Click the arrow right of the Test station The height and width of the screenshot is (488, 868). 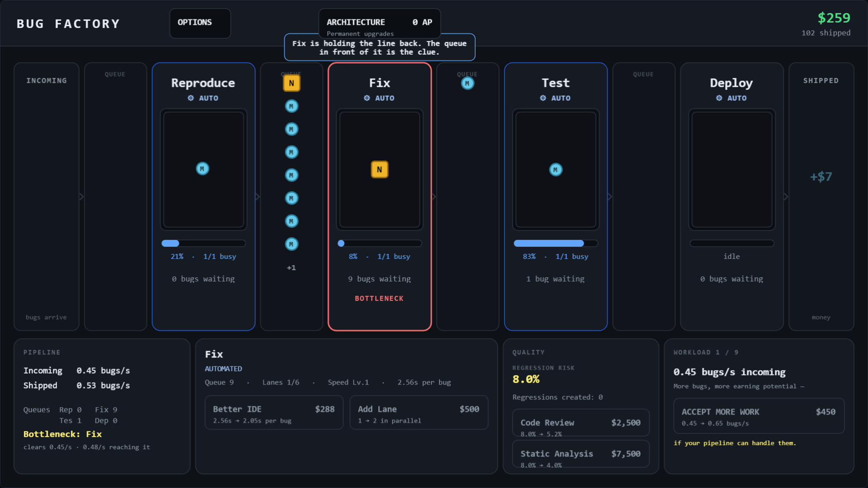click(610, 197)
